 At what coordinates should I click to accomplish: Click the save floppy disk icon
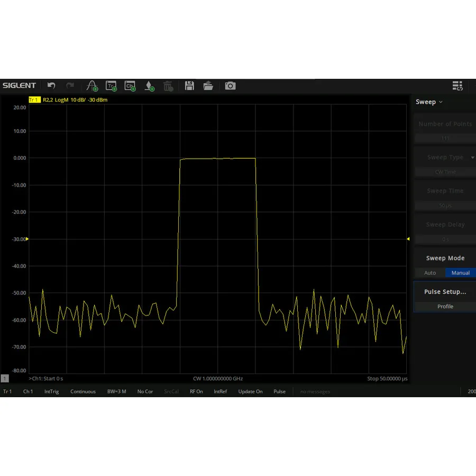click(189, 86)
